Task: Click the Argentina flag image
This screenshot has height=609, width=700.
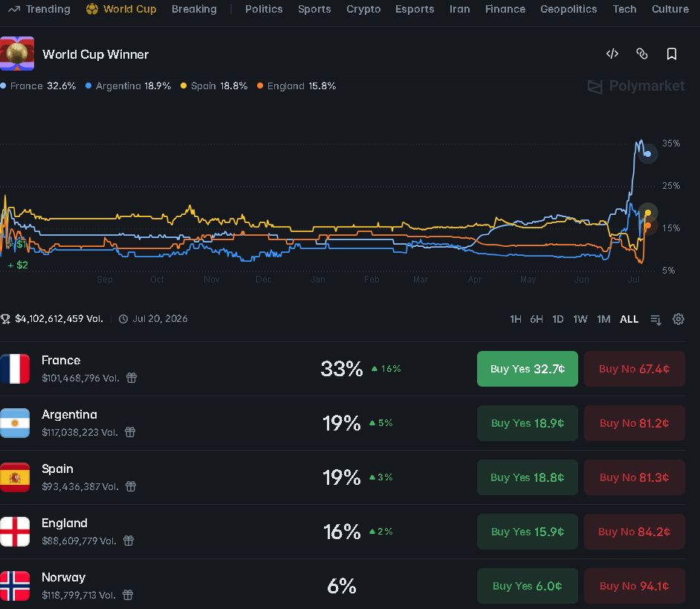Action: click(x=15, y=422)
